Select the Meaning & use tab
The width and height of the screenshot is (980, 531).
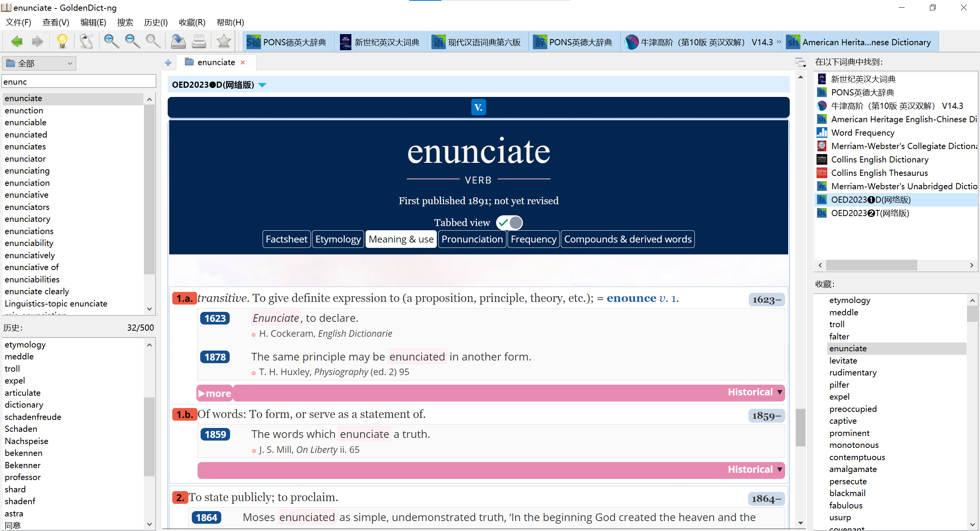pos(401,239)
